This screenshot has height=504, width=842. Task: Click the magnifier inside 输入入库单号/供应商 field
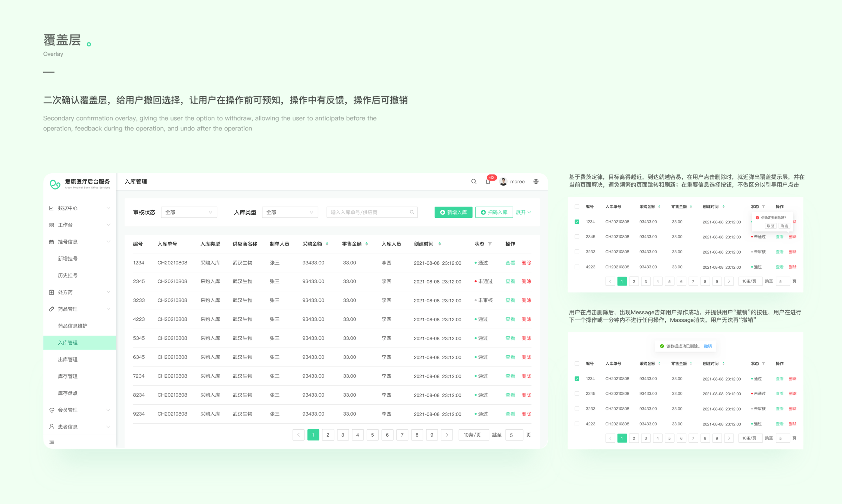(412, 212)
